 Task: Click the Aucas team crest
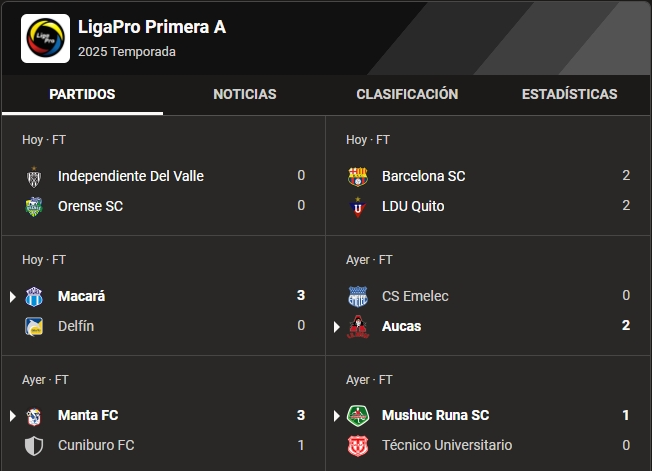pyautogui.click(x=357, y=326)
